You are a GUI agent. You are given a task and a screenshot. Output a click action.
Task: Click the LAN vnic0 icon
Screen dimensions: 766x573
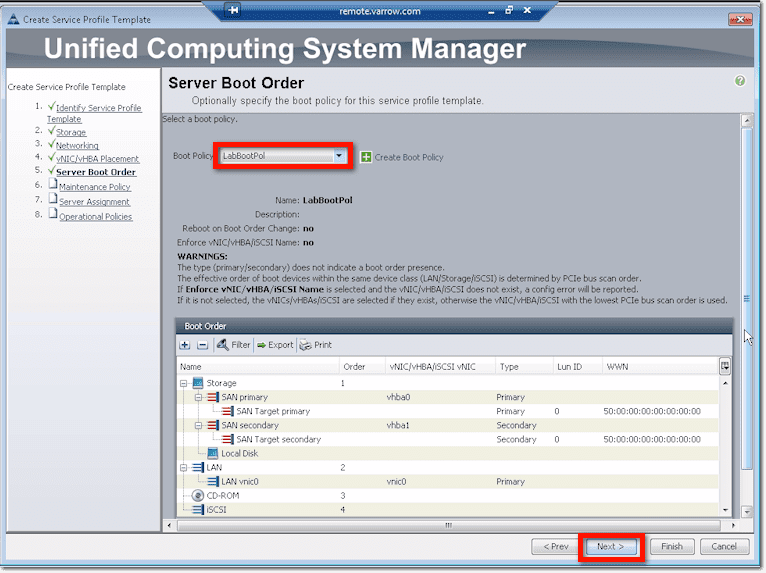coord(213,482)
